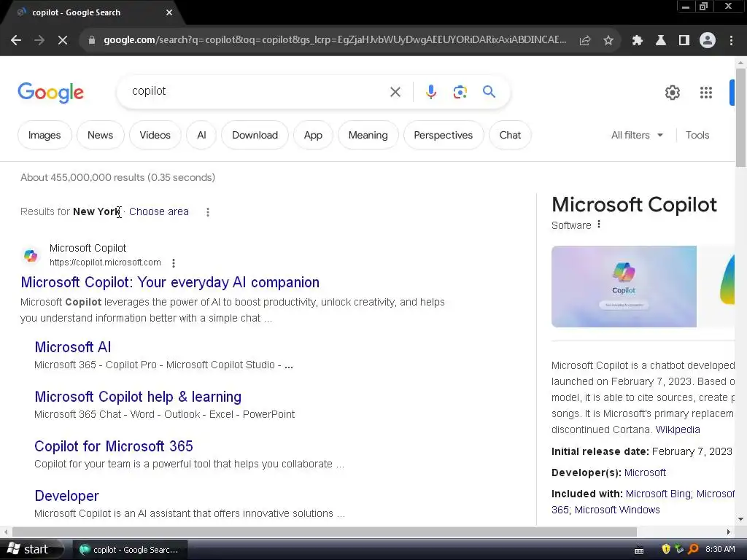Image resolution: width=747 pixels, height=560 pixels.
Task: Open Google quick settings gear
Action: [x=672, y=93]
